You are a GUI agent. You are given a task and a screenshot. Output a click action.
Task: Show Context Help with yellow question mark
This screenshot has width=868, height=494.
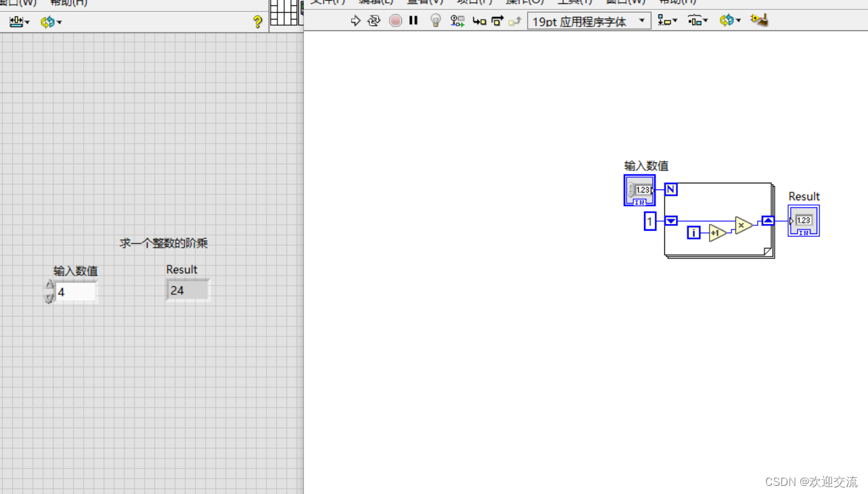258,22
